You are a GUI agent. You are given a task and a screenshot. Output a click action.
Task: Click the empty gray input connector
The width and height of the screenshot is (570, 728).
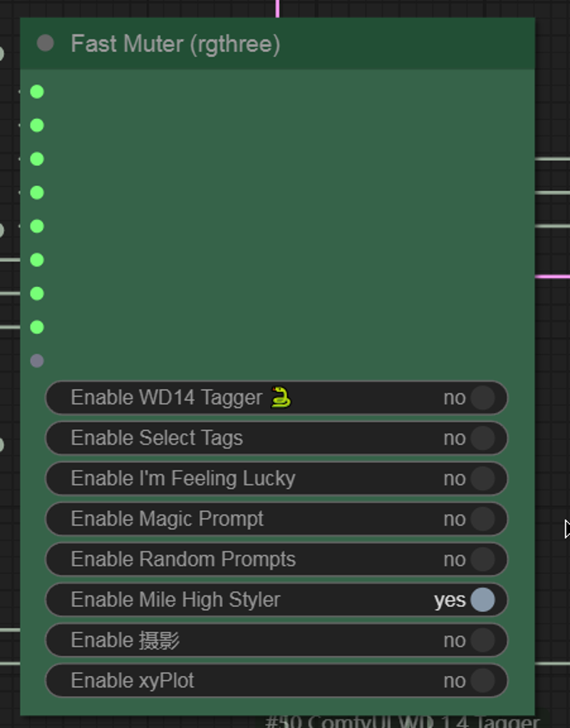point(37,360)
